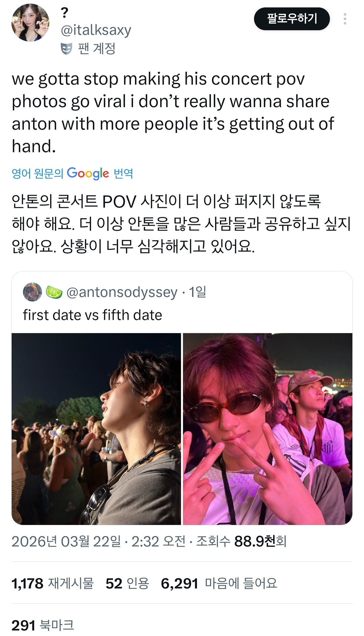Open the 1,178 재게시물 reposts list
The image size is (364, 636).
[52, 583]
